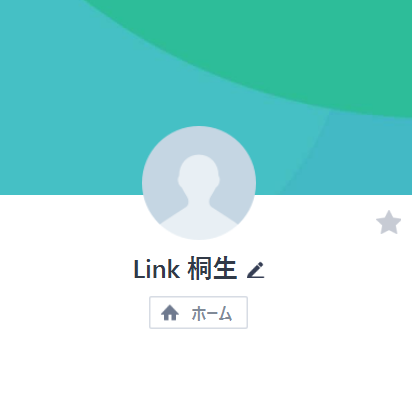Screen dimensions: 412x410
Task: Click the Link 桐生 display name
Action: (185, 269)
